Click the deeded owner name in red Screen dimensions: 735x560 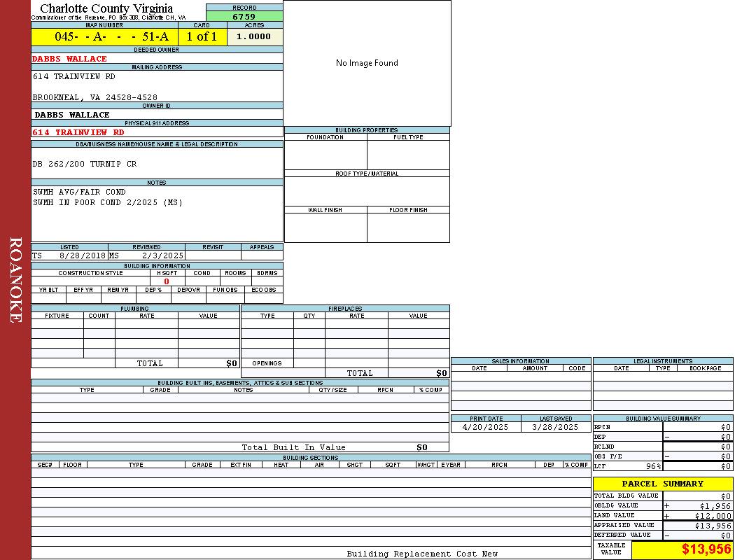coord(70,59)
